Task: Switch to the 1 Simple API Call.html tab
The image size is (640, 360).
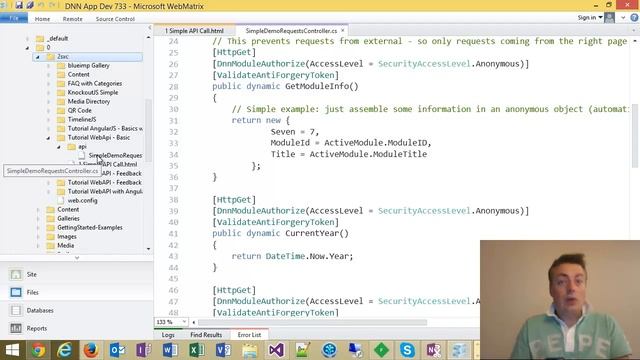Action: (194, 31)
